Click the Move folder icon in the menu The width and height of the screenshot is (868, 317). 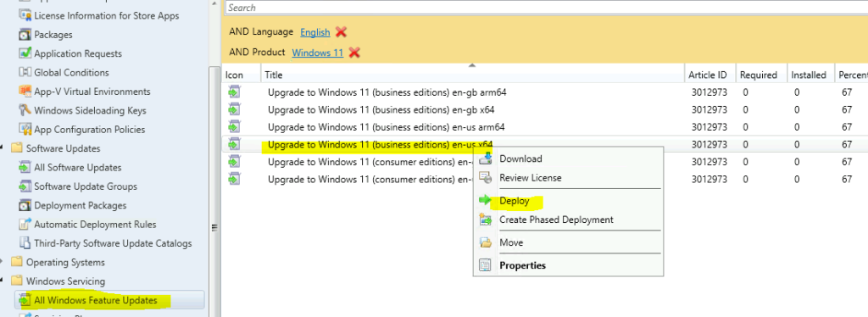(x=486, y=242)
